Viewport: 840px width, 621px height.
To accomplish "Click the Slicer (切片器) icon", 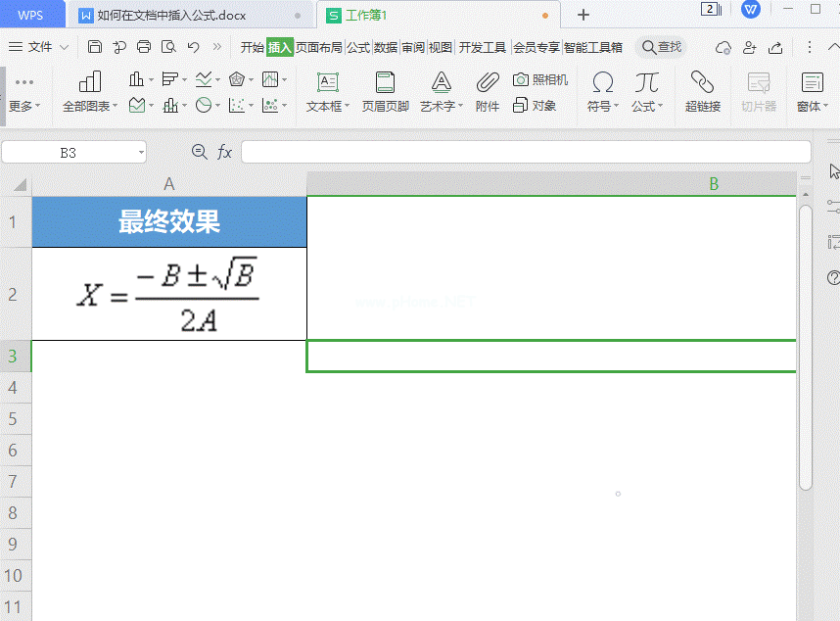I will (759, 92).
